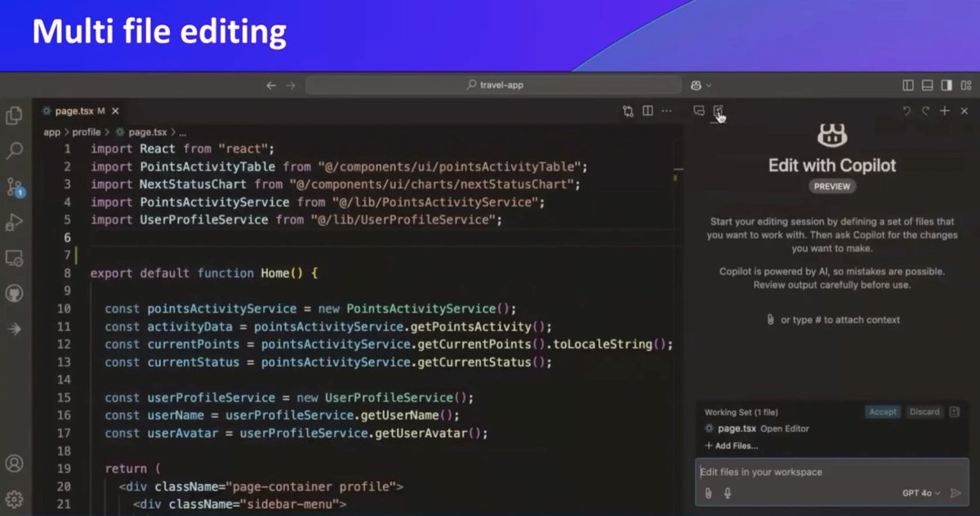The image size is (980, 516).
Task: Click 'Edit with Copilot' heading
Action: pyautogui.click(x=832, y=165)
